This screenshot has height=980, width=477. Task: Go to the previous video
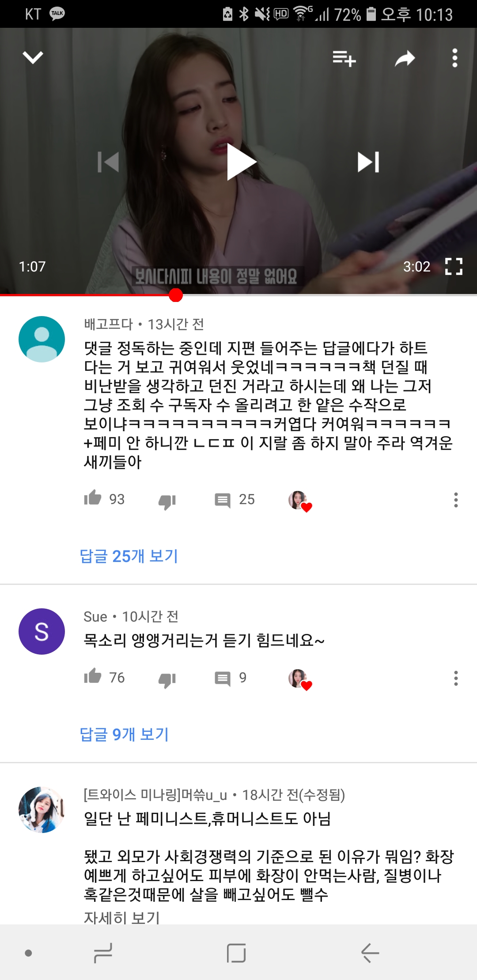(x=108, y=162)
